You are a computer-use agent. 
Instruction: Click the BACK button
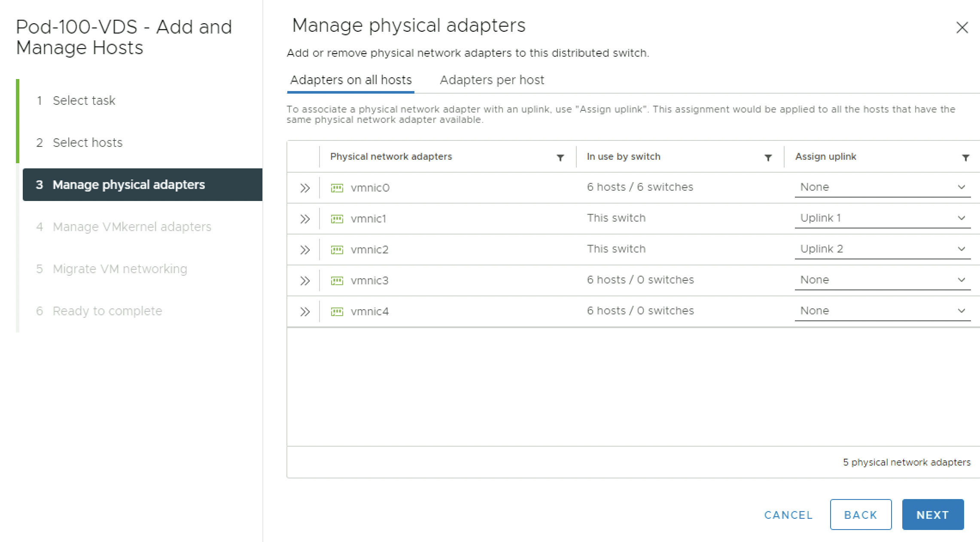(860, 515)
